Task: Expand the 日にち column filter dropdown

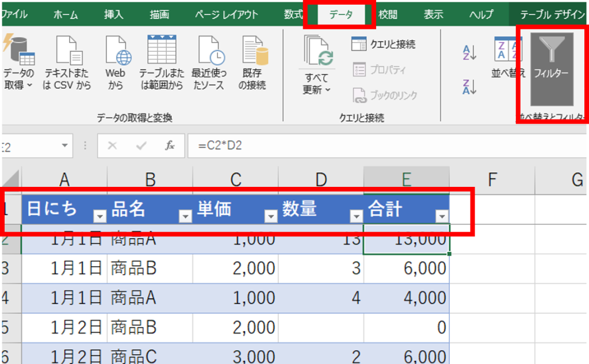Action: tap(100, 216)
